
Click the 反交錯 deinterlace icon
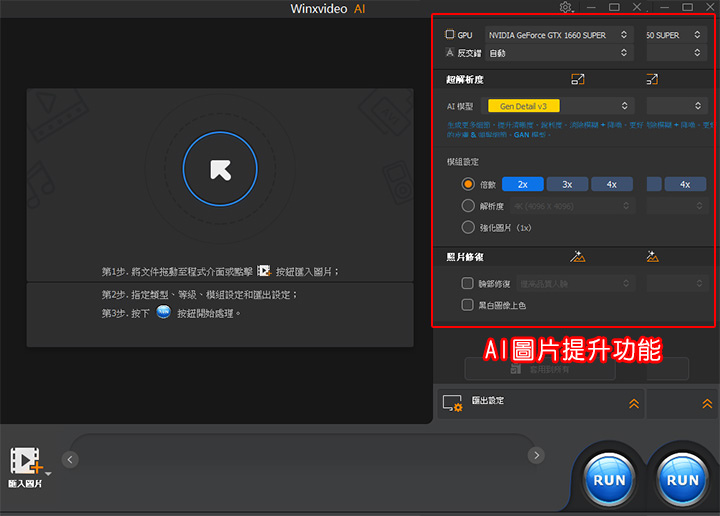click(x=450, y=53)
